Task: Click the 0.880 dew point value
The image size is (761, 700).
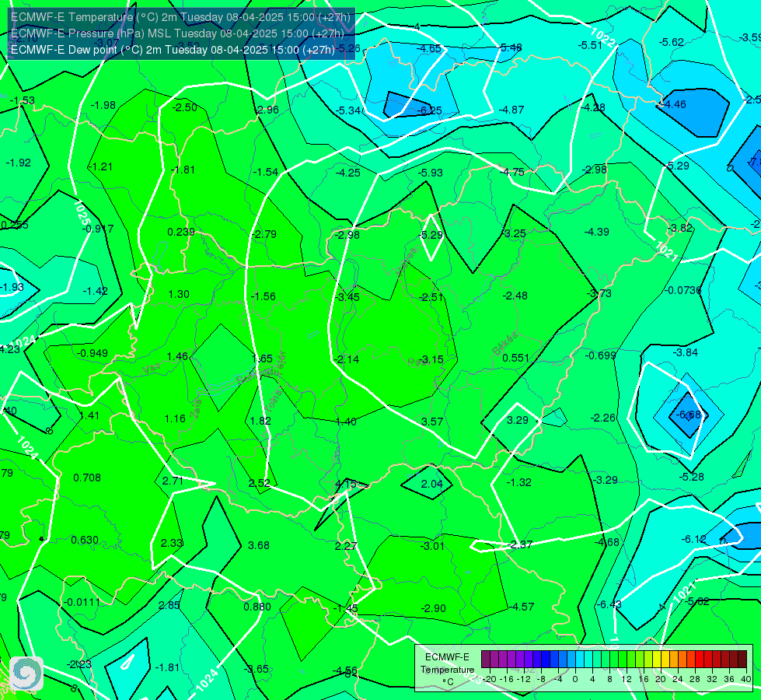Action: click(257, 607)
